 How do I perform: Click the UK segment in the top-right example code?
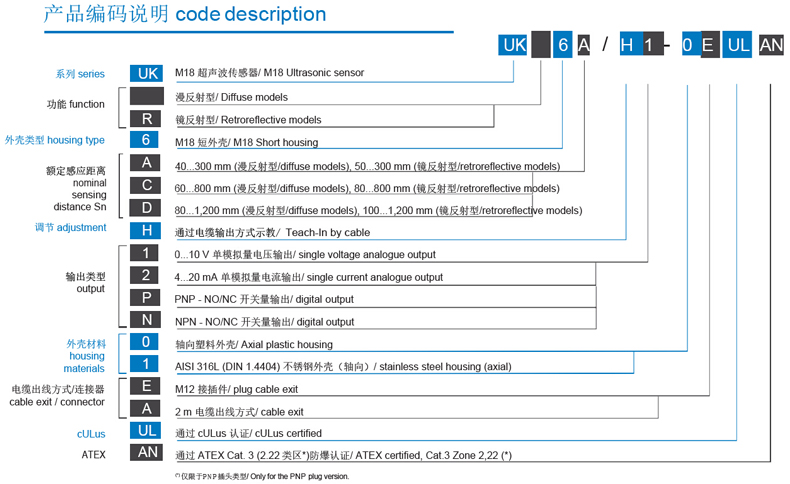click(x=514, y=45)
